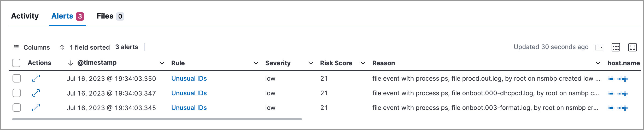Select the procd.out.log alert checkbox
The height and width of the screenshot is (130, 644).
tap(17, 78)
